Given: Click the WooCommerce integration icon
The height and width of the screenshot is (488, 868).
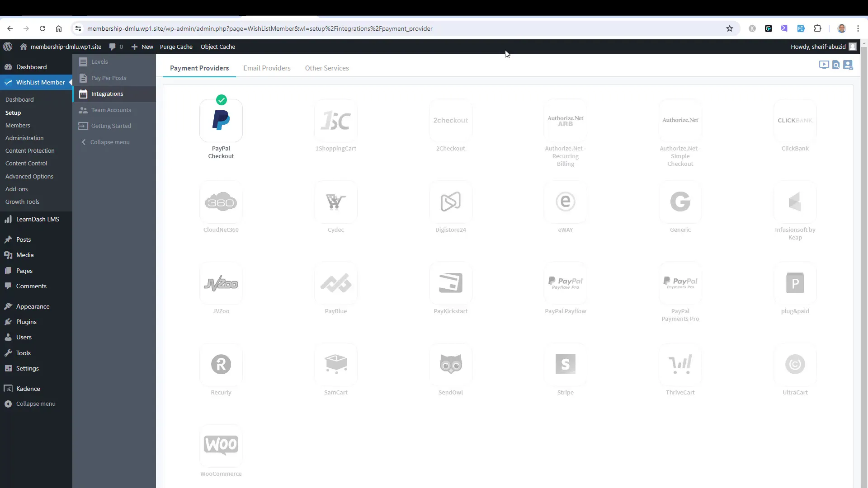Looking at the screenshot, I should (x=221, y=444).
